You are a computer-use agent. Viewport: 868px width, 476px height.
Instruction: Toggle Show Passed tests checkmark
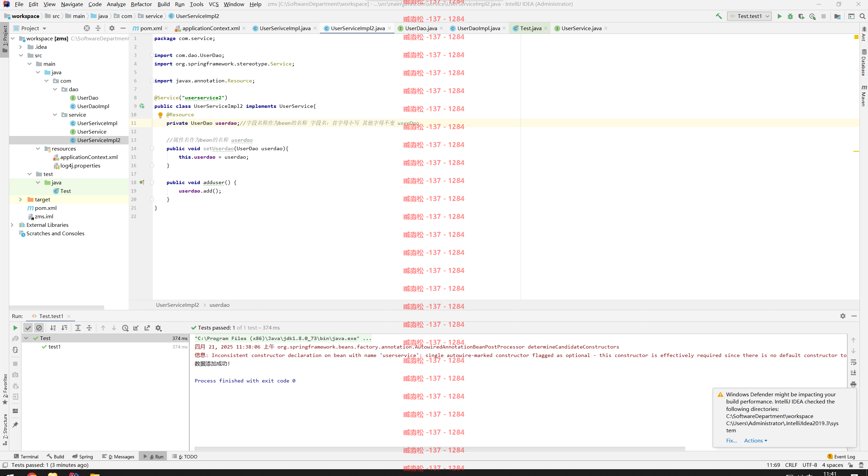coord(28,328)
